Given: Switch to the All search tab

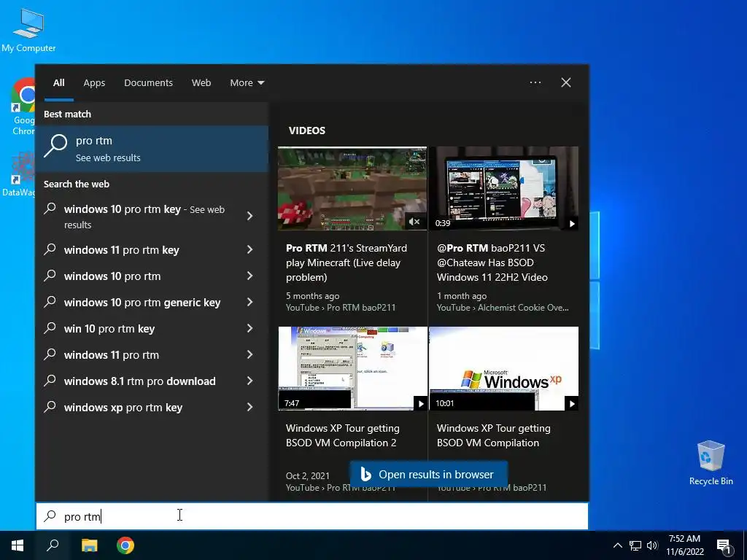Looking at the screenshot, I should click(x=59, y=83).
